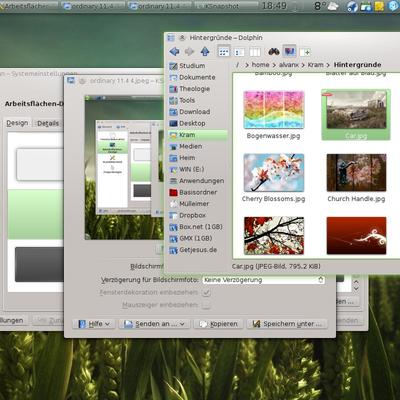
Task: Click yellow notes icon in system tray
Action: pos(379,6)
